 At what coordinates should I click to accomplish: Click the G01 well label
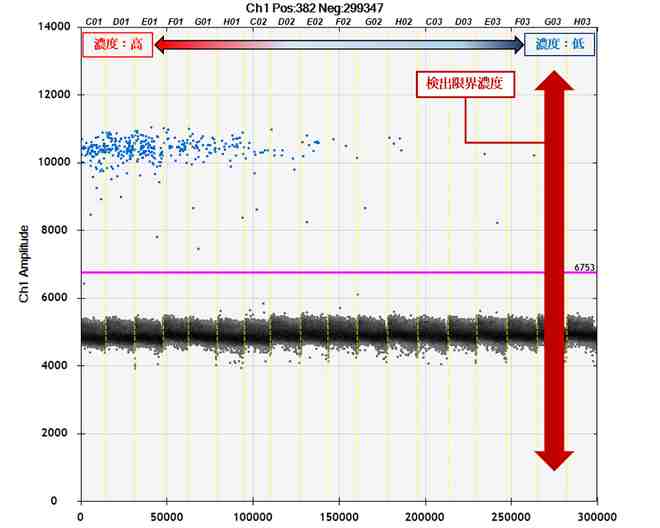click(203, 21)
